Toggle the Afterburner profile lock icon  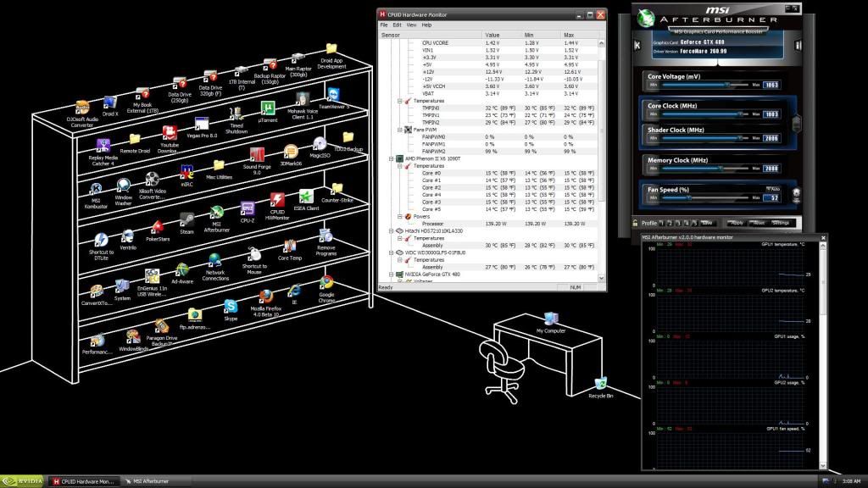[635, 223]
